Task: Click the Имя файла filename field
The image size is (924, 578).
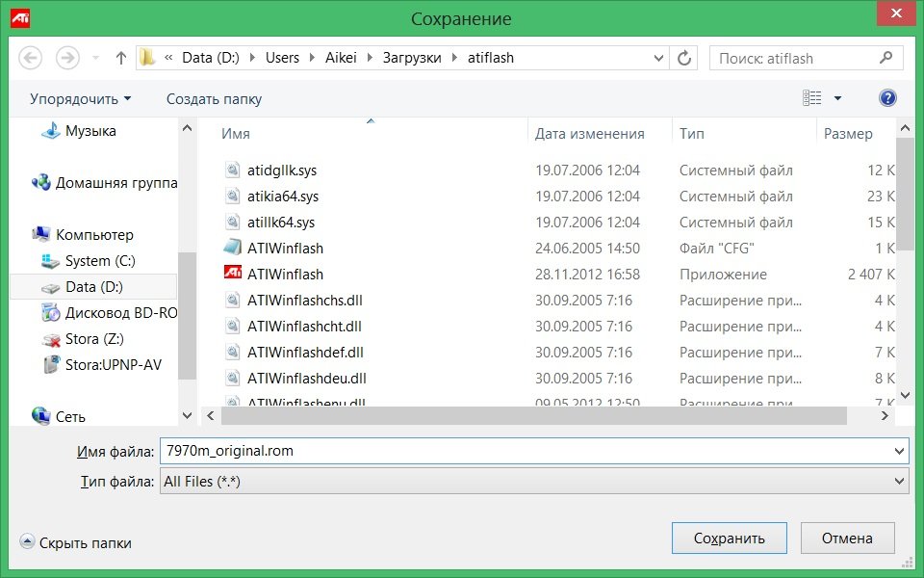Action: [534, 451]
